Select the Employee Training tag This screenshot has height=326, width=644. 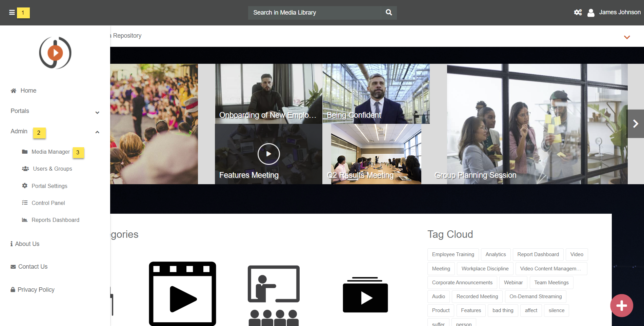tap(453, 254)
